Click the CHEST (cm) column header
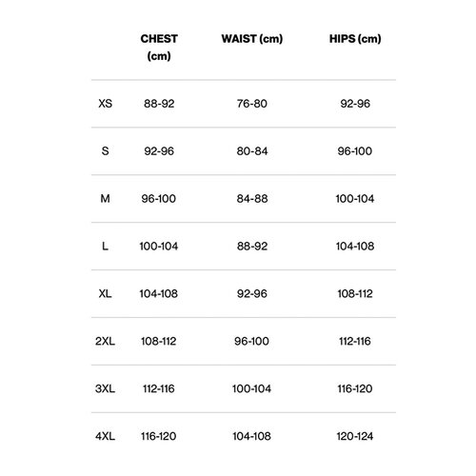Image resolution: width=476 pixels, height=476 pixels. [159, 48]
